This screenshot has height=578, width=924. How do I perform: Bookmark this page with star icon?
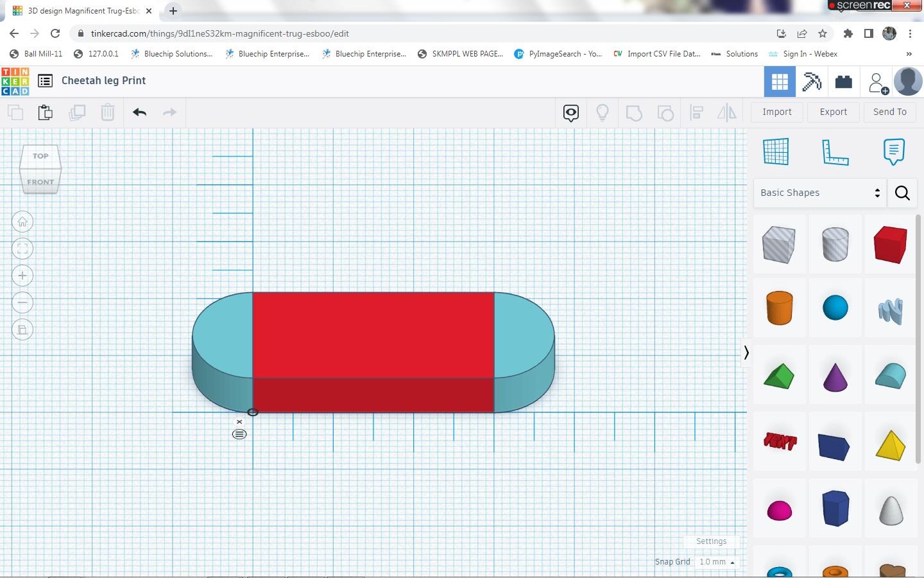pyautogui.click(x=823, y=33)
